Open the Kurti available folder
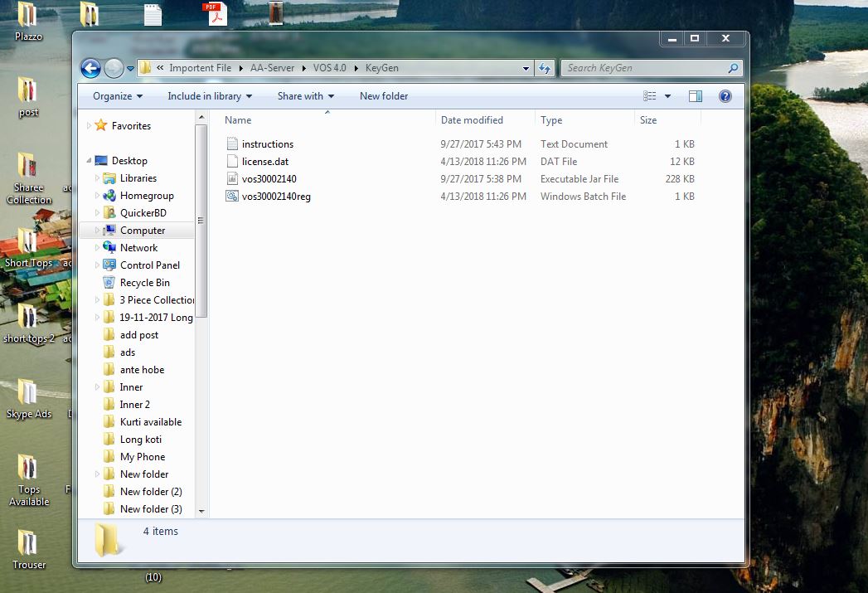This screenshot has width=868, height=593. click(151, 422)
